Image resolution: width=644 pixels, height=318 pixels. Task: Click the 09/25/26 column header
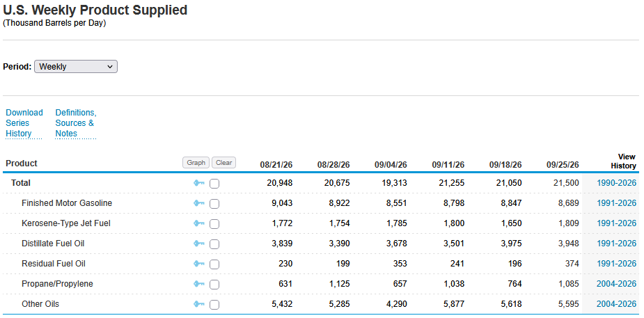pos(563,165)
